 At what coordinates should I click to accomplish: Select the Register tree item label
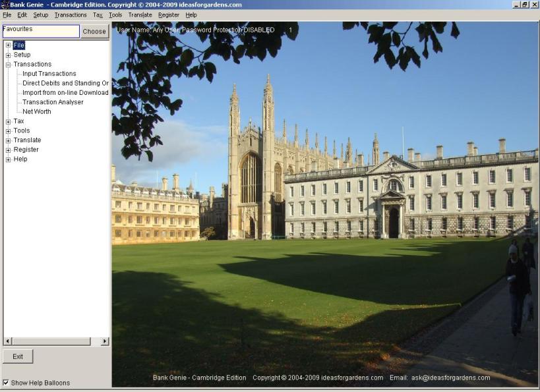point(26,150)
